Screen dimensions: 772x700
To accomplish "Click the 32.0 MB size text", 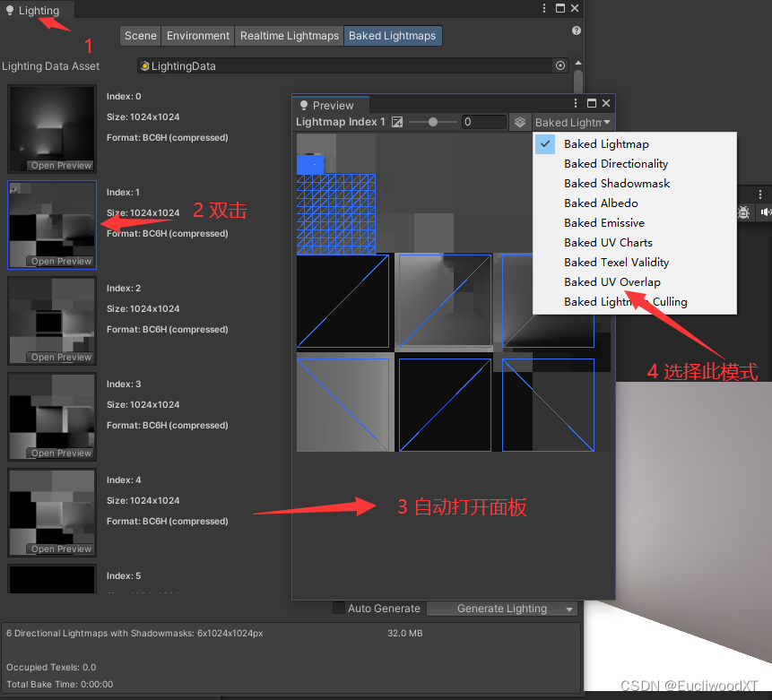I will coord(404,634).
